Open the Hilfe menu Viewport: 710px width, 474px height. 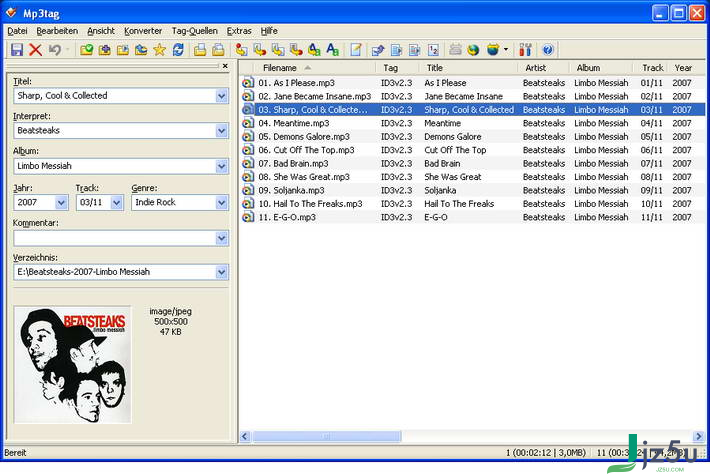269,31
